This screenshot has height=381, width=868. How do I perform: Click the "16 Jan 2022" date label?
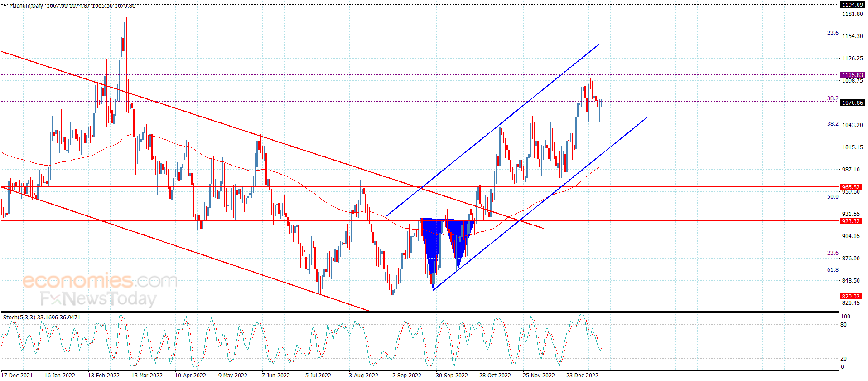pos(60,376)
